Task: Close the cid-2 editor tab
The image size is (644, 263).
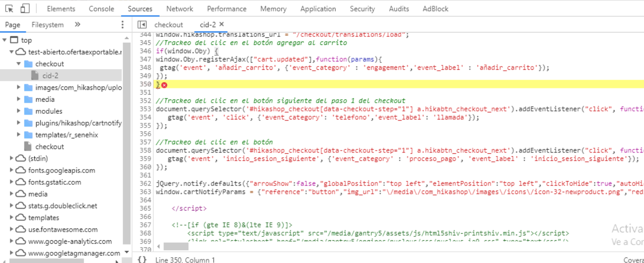Action: click(x=221, y=24)
